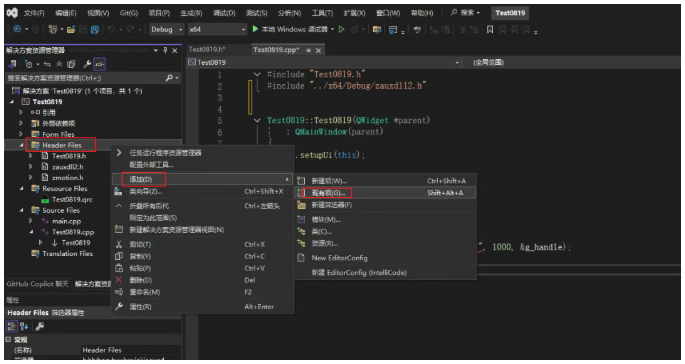The width and height of the screenshot is (685, 364).
Task: Navigate backward with the blue back arrow
Action: [x=17, y=29]
